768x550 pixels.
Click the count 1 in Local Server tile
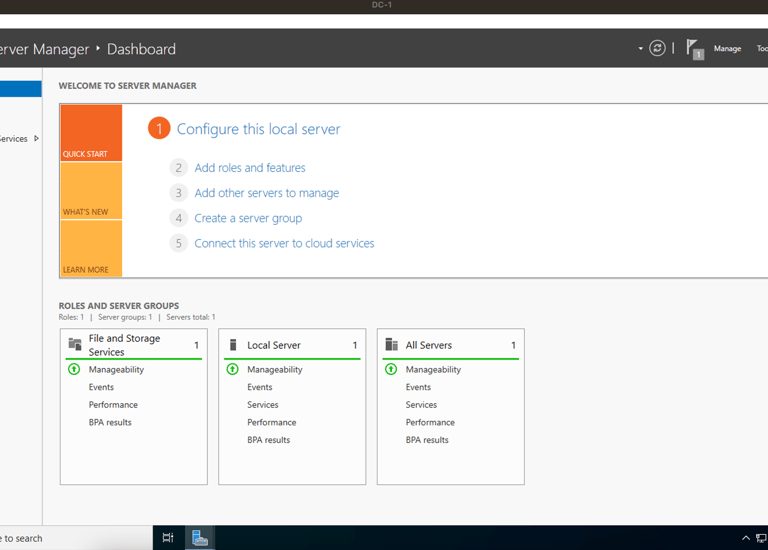[x=355, y=345]
